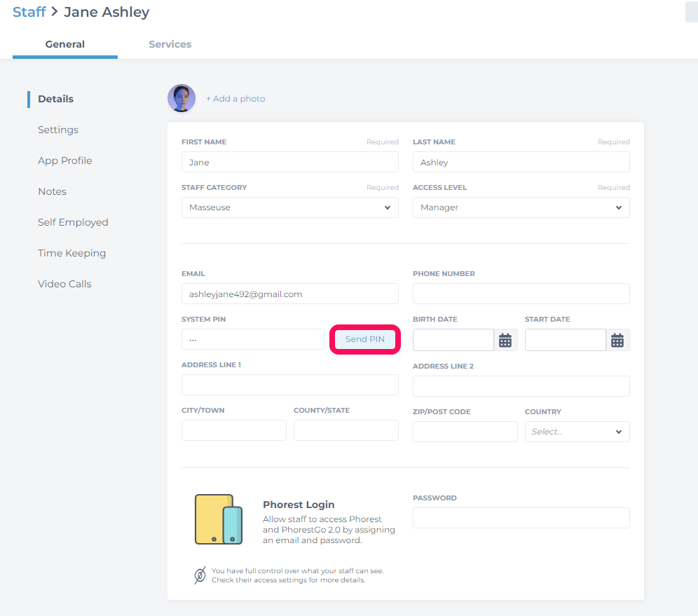Viewport: 698px width, 616px height.
Task: Click the Password input field
Action: click(521, 518)
